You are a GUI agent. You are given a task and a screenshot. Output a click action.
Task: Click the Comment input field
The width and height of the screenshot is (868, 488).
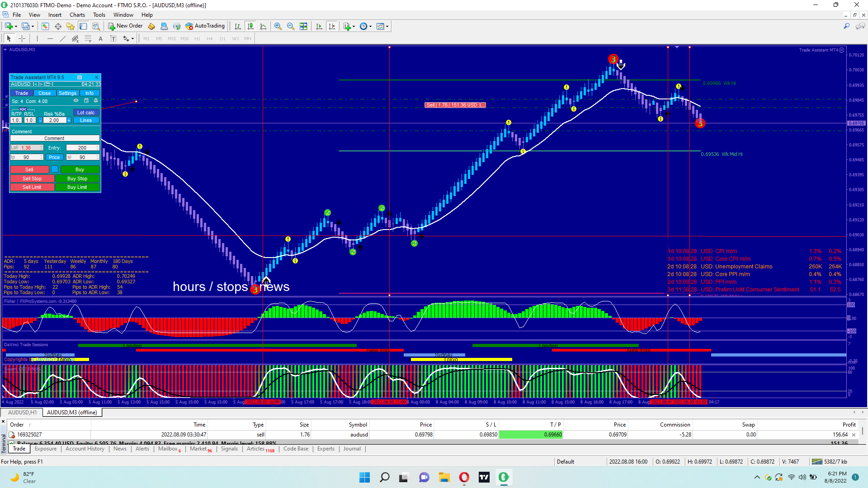54,138
